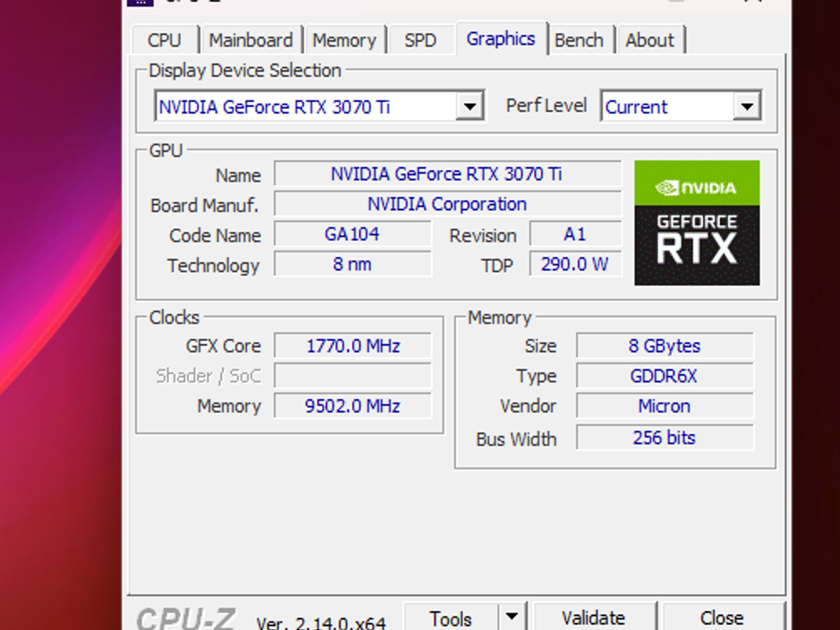840x630 pixels.
Task: Switch to the CPU tab
Action: (165, 40)
